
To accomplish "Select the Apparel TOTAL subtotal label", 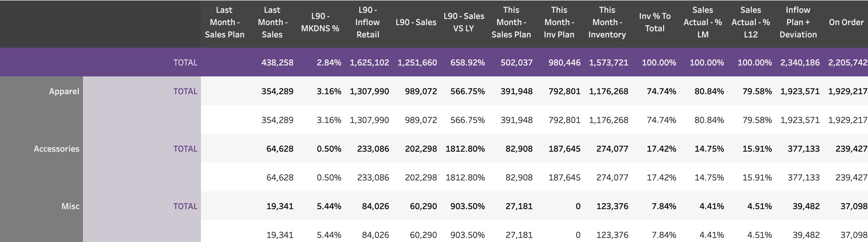I will pyautogui.click(x=185, y=91).
